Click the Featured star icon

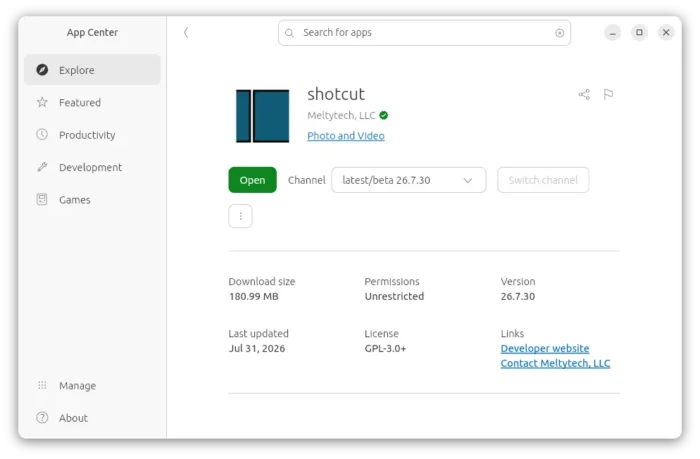click(42, 102)
